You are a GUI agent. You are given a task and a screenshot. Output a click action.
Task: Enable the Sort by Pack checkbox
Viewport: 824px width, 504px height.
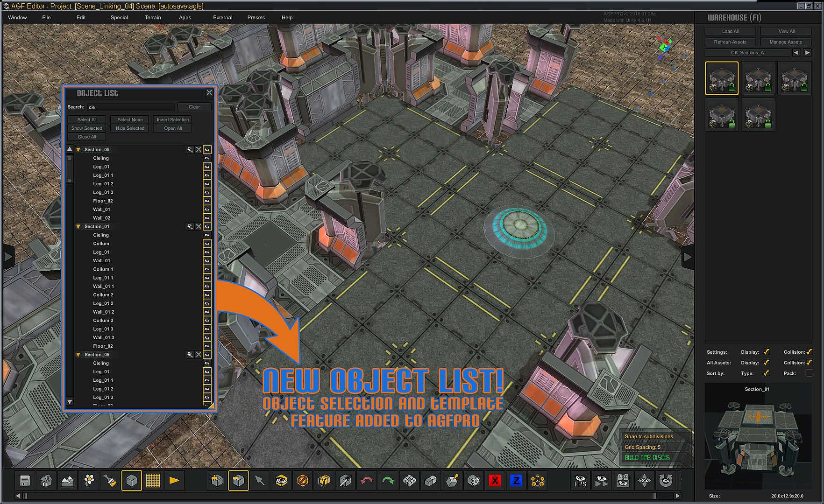(809, 373)
